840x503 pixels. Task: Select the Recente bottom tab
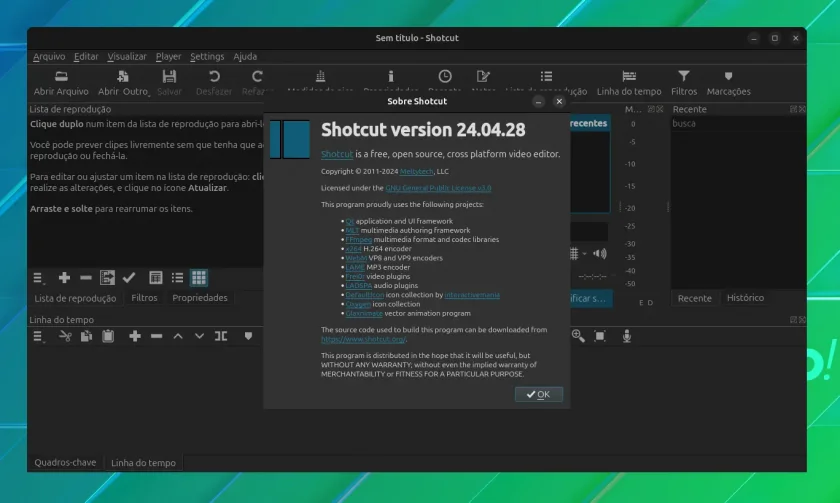[x=694, y=298]
